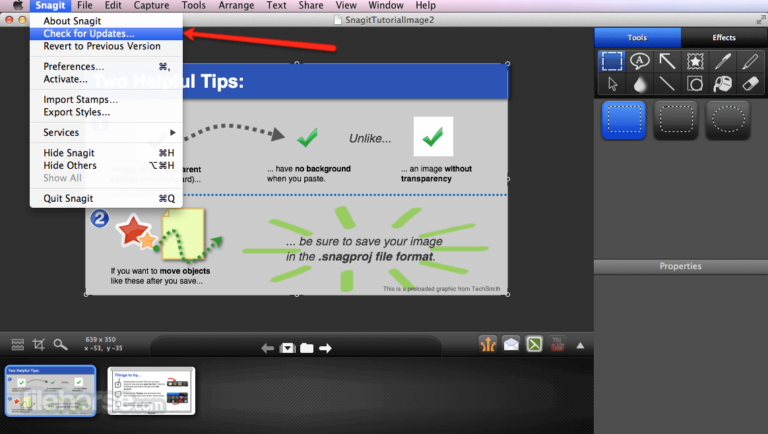Choose Check for Updates...

[x=106, y=33]
